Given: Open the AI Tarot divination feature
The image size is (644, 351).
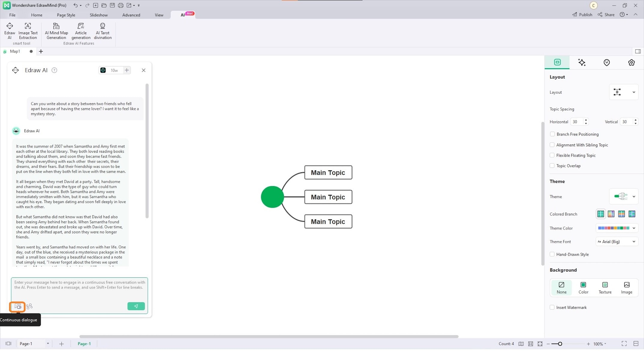Looking at the screenshot, I should (x=102, y=30).
